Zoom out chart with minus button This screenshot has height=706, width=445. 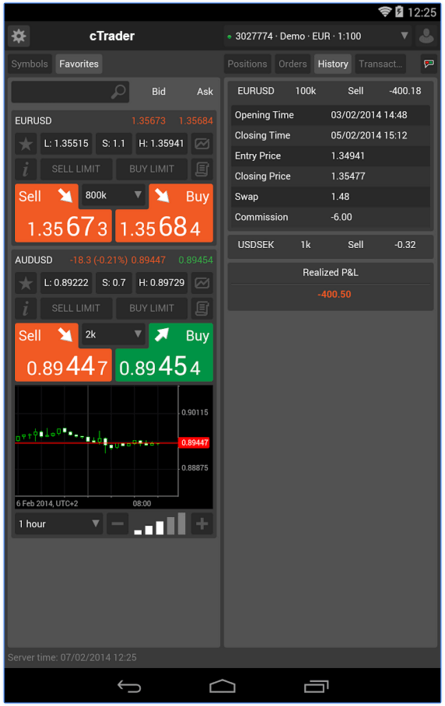(117, 524)
